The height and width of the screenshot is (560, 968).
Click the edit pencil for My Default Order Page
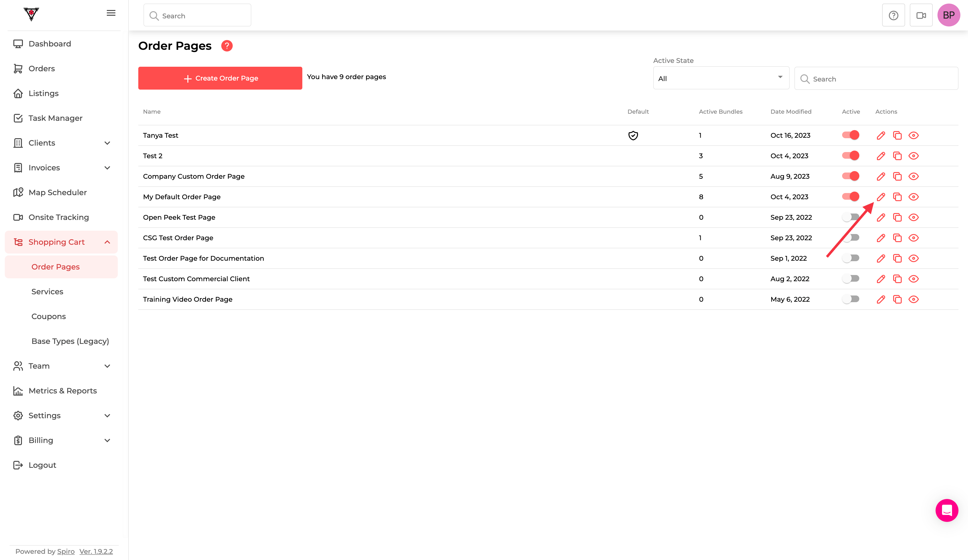click(x=881, y=197)
